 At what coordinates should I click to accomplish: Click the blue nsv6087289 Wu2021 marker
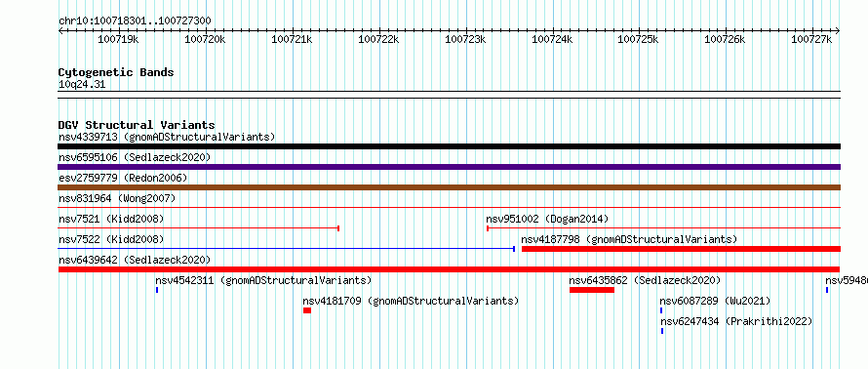point(661,310)
